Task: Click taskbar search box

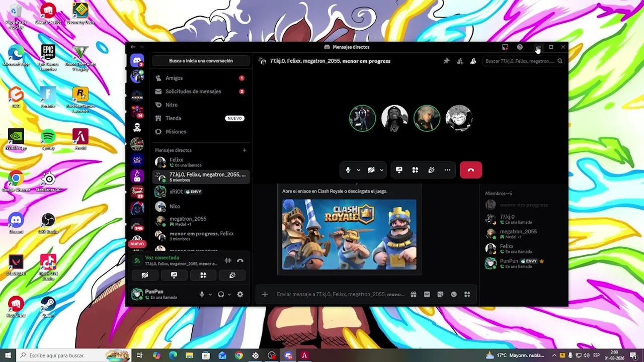Action: [x=73, y=355]
